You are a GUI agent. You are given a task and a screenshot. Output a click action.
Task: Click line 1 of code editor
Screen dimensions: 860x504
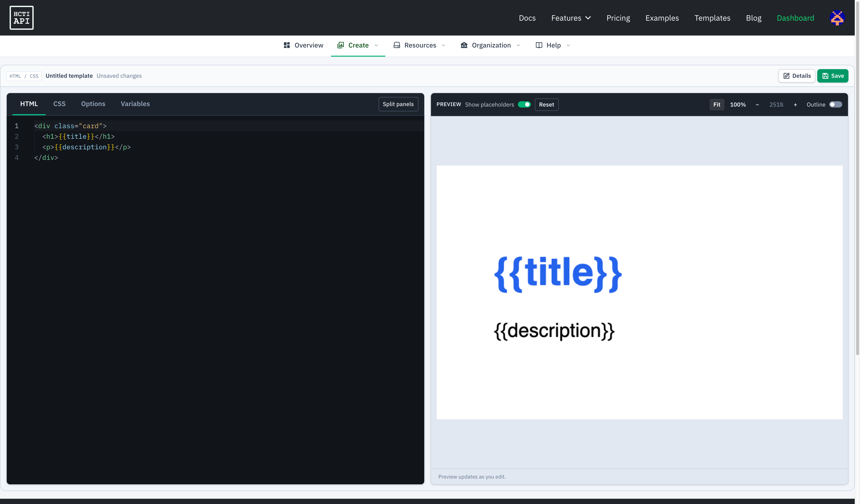[229, 126]
